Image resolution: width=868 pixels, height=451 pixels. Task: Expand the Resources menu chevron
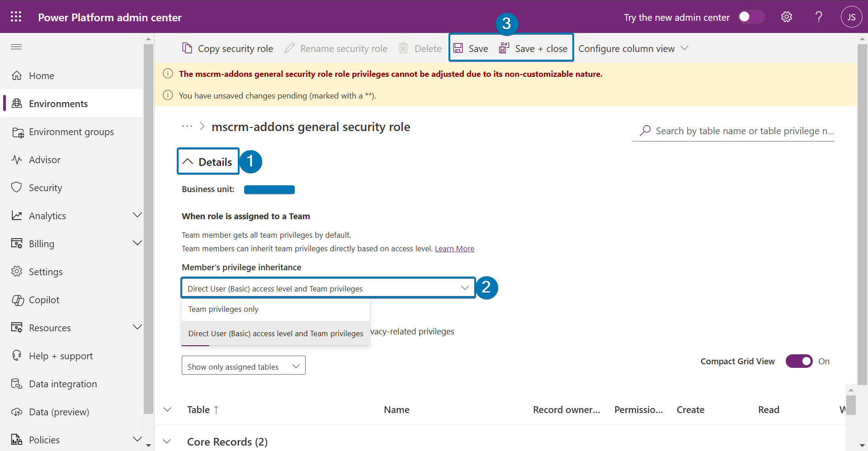pos(137,327)
